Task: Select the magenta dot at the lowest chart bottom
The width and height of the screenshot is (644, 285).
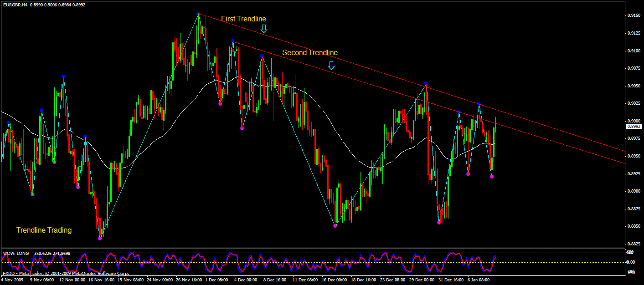Action: point(100,238)
